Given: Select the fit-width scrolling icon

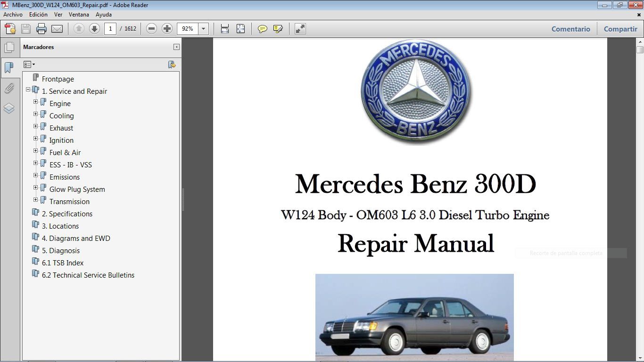Looking at the screenshot, I should click(x=225, y=29).
